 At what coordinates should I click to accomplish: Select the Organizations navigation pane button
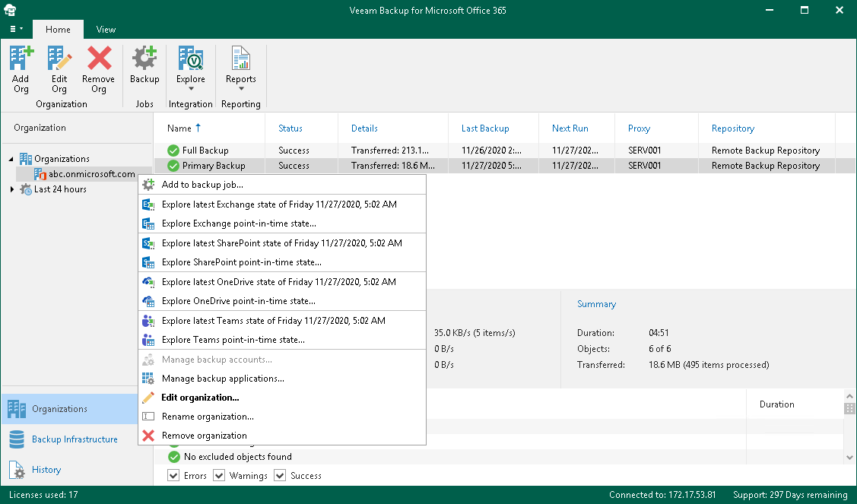(59, 409)
